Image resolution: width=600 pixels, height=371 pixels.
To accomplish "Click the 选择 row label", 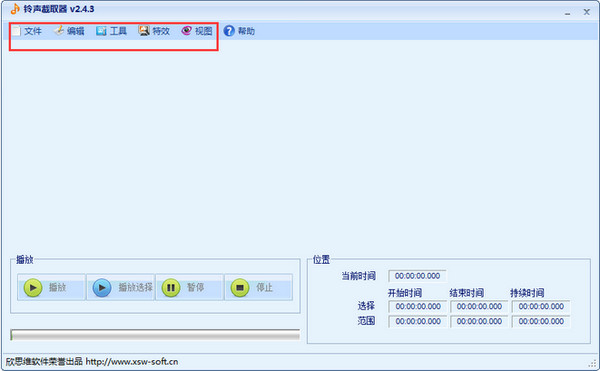I will (x=366, y=306).
